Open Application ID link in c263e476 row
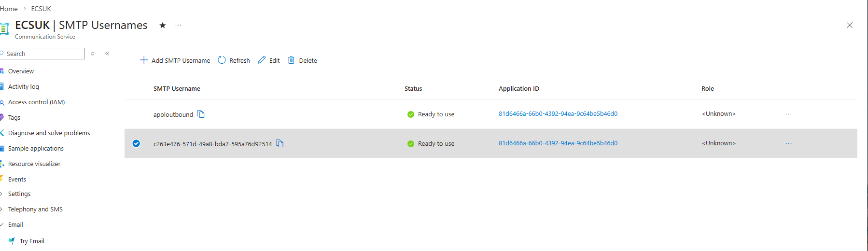The height and width of the screenshot is (251, 868). point(558,143)
